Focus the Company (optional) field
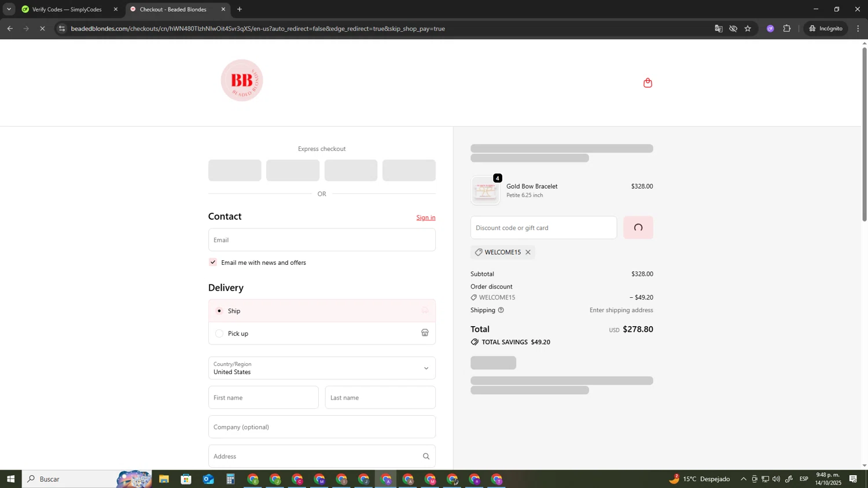 tap(322, 427)
